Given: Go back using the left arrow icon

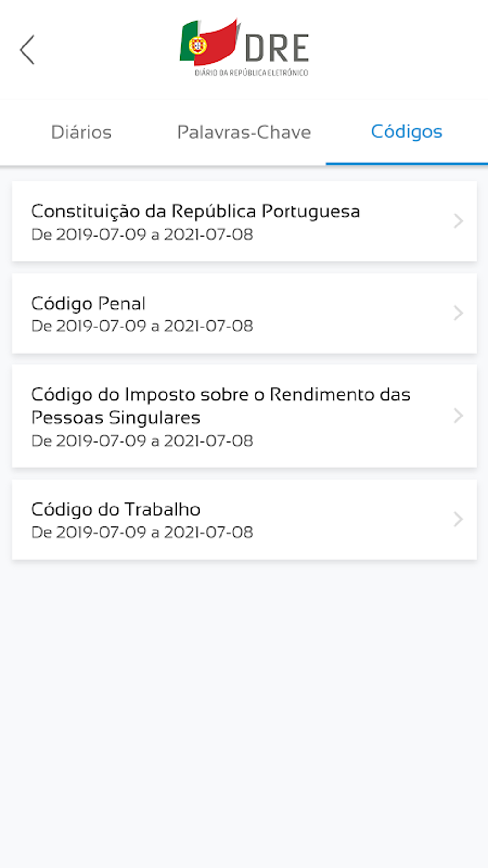Looking at the screenshot, I should click(x=27, y=49).
